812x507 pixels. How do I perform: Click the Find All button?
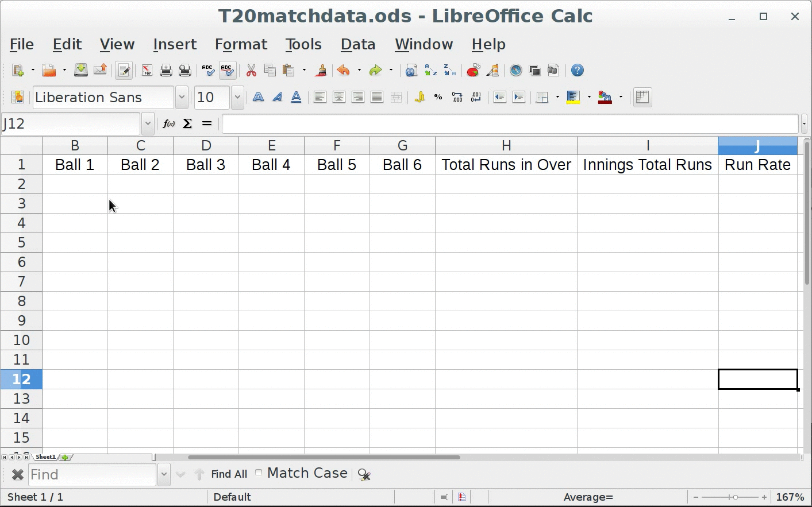click(x=229, y=474)
